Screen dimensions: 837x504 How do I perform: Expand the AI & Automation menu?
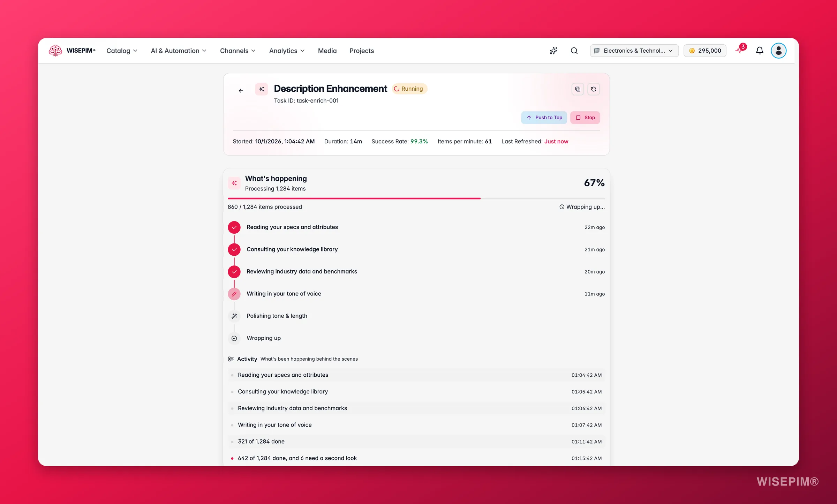179,51
